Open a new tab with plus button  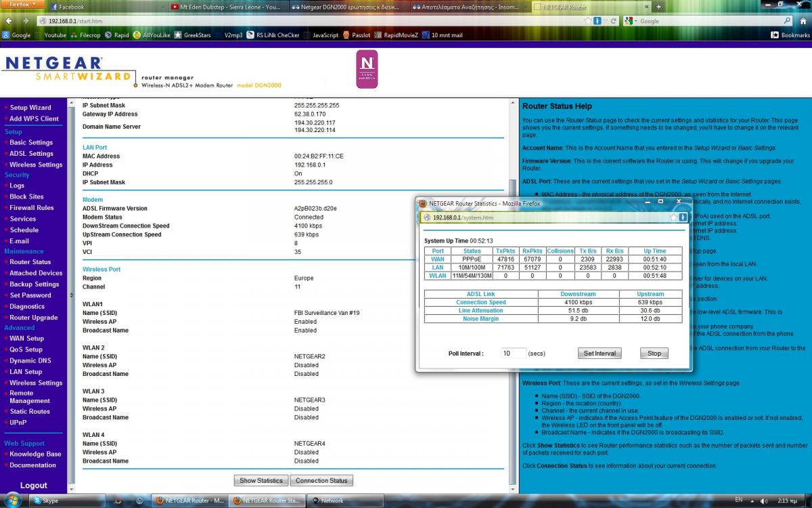pyautogui.click(x=659, y=7)
